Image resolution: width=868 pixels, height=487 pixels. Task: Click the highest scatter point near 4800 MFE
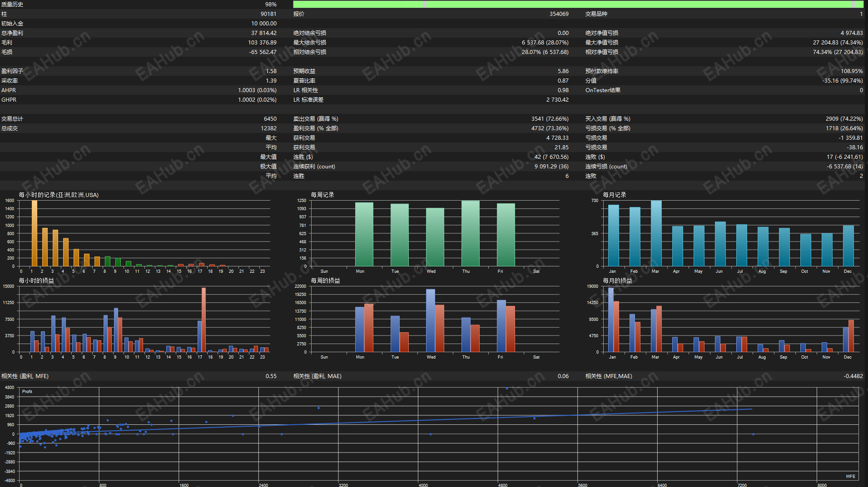[x=507, y=389]
